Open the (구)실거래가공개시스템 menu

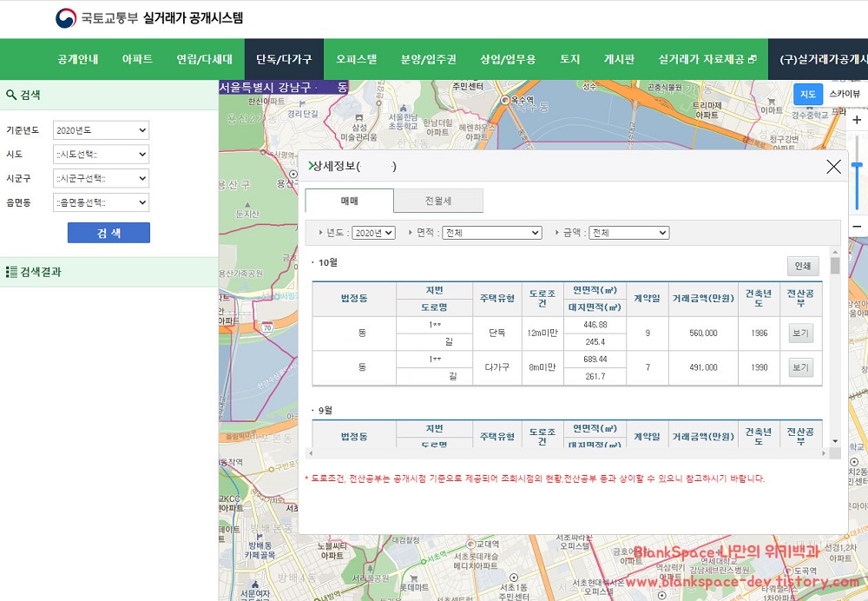click(x=819, y=59)
